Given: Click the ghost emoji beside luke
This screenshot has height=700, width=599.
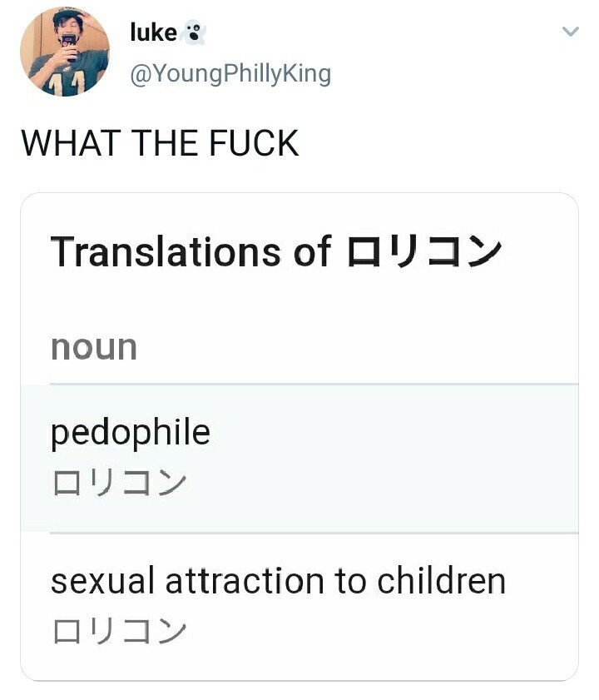Looking at the screenshot, I should click(x=194, y=32).
